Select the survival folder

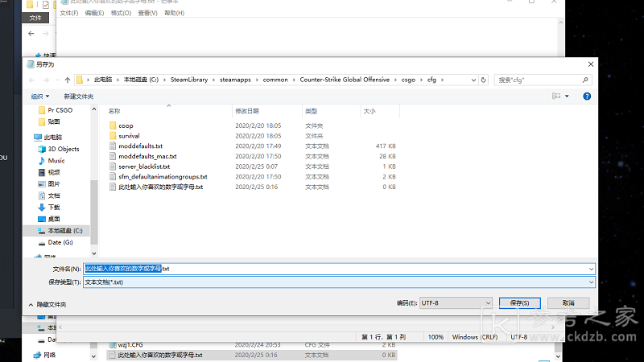click(x=129, y=136)
